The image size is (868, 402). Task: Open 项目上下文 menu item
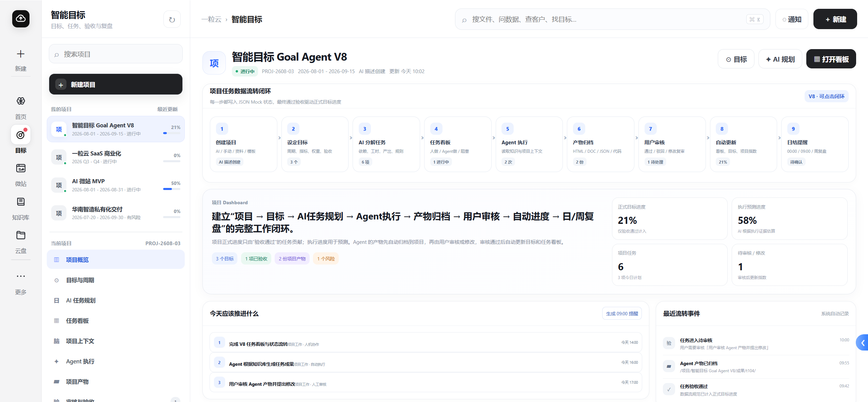tap(116, 341)
